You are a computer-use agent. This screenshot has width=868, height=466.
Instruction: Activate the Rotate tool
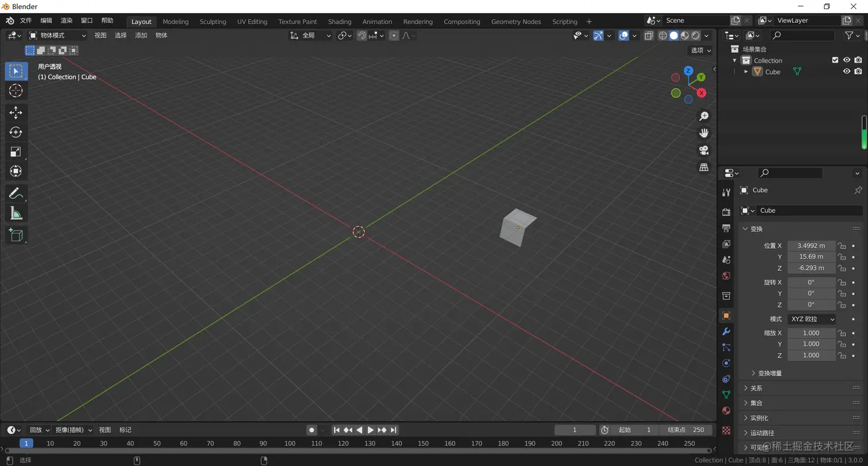pyautogui.click(x=16, y=132)
